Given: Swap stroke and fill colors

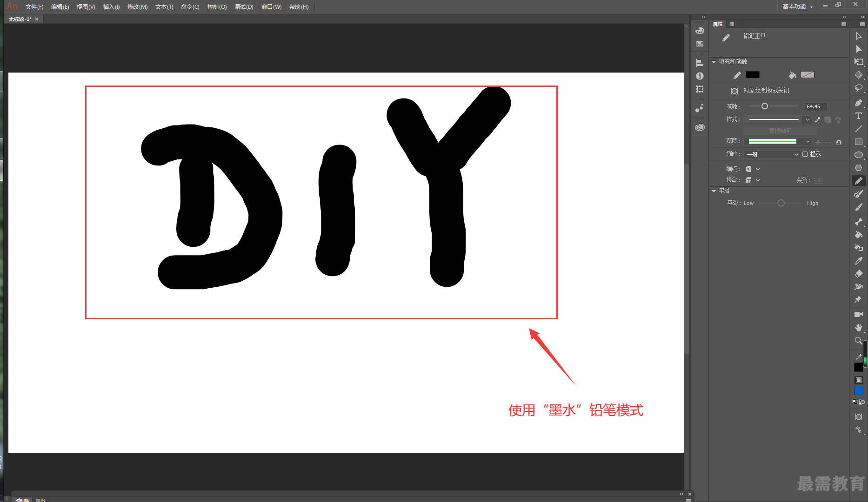Looking at the screenshot, I should [x=862, y=402].
